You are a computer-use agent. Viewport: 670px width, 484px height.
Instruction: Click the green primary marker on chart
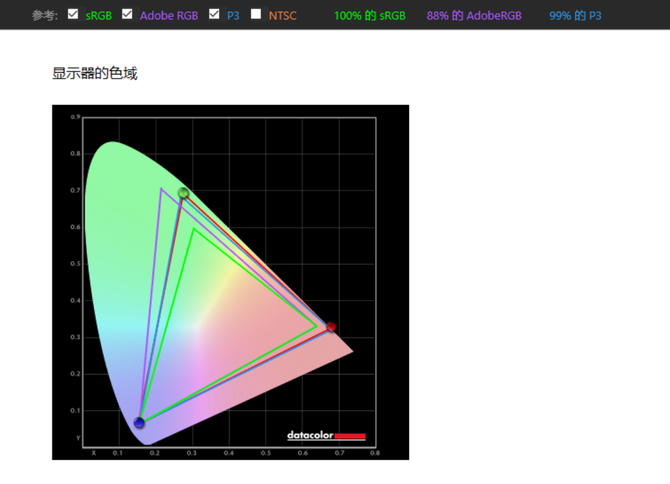pos(183,193)
